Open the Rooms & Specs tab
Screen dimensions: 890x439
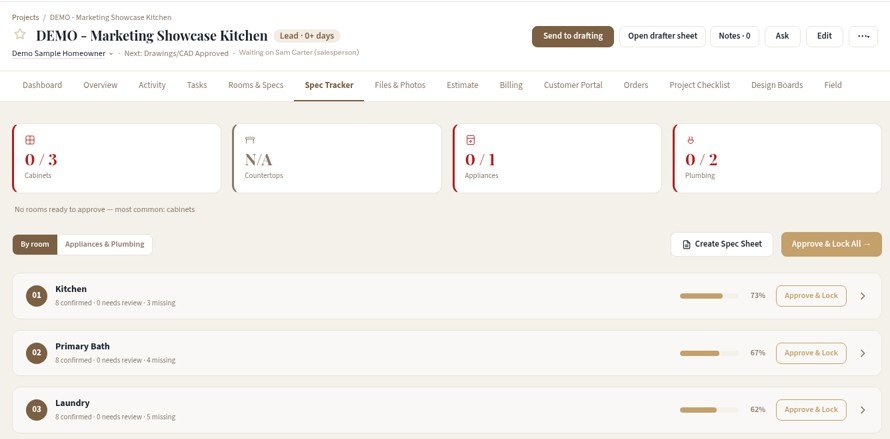tap(255, 85)
